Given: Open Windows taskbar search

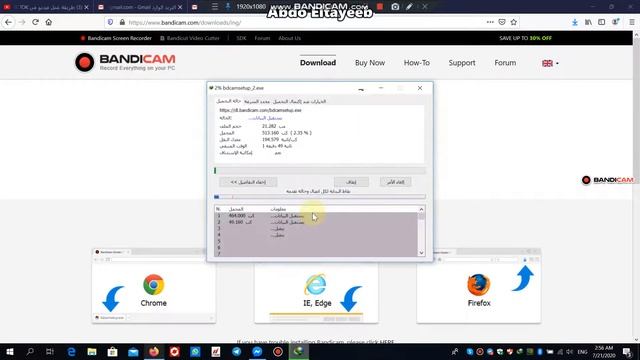Looking at the screenshot, I should 30,351.
